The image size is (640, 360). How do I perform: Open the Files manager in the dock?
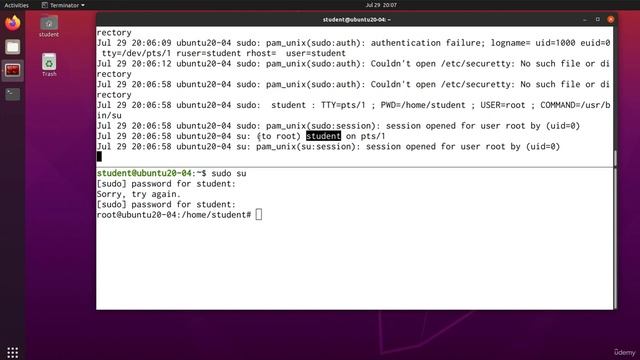[x=13, y=47]
